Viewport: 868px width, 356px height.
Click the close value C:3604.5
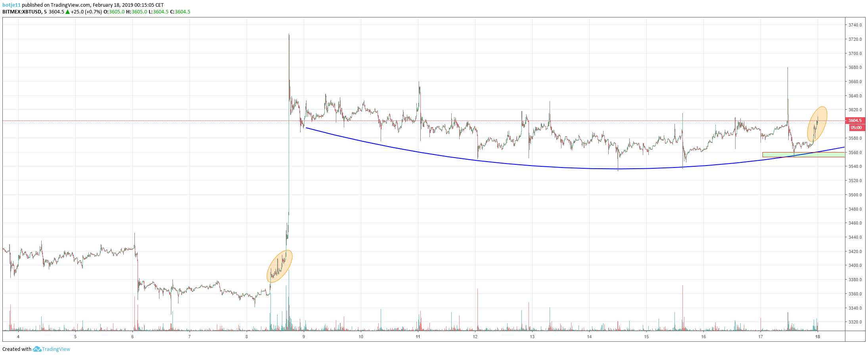pyautogui.click(x=180, y=12)
